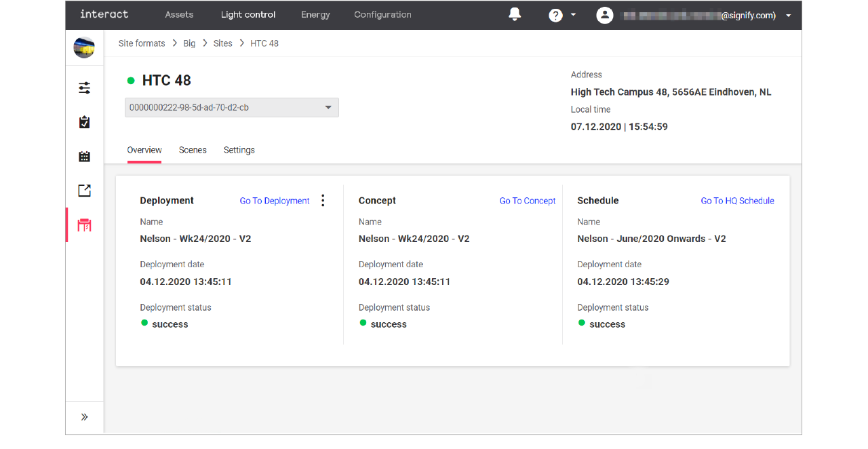
Task: Expand the sidebar with the double-arrow chevron
Action: click(84, 416)
